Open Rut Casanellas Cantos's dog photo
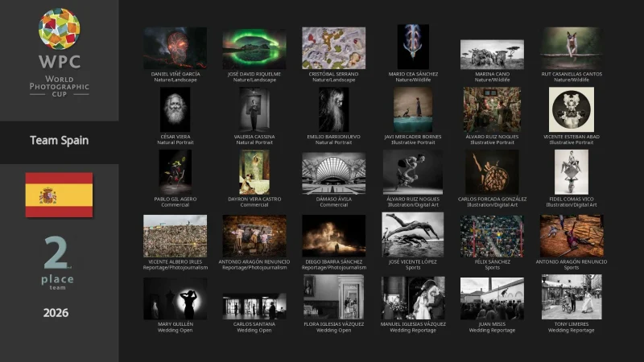Image resolution: width=644 pixels, height=362 pixels. click(x=571, y=47)
